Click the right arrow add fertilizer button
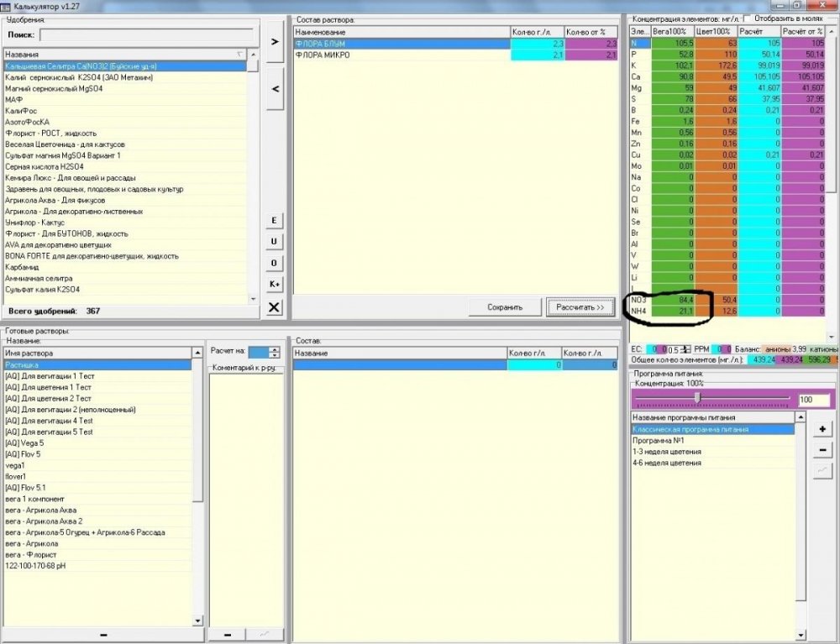The height and width of the screenshot is (644, 840). (275, 42)
